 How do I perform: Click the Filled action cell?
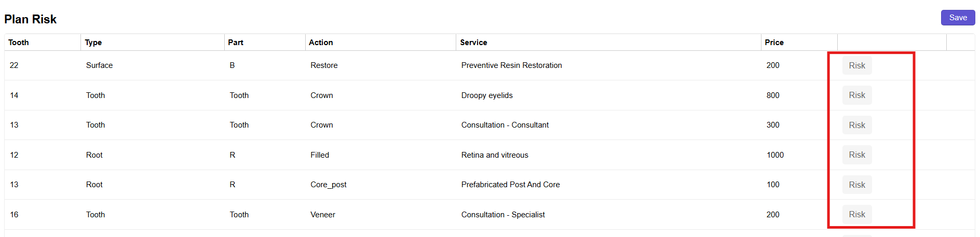(319, 155)
